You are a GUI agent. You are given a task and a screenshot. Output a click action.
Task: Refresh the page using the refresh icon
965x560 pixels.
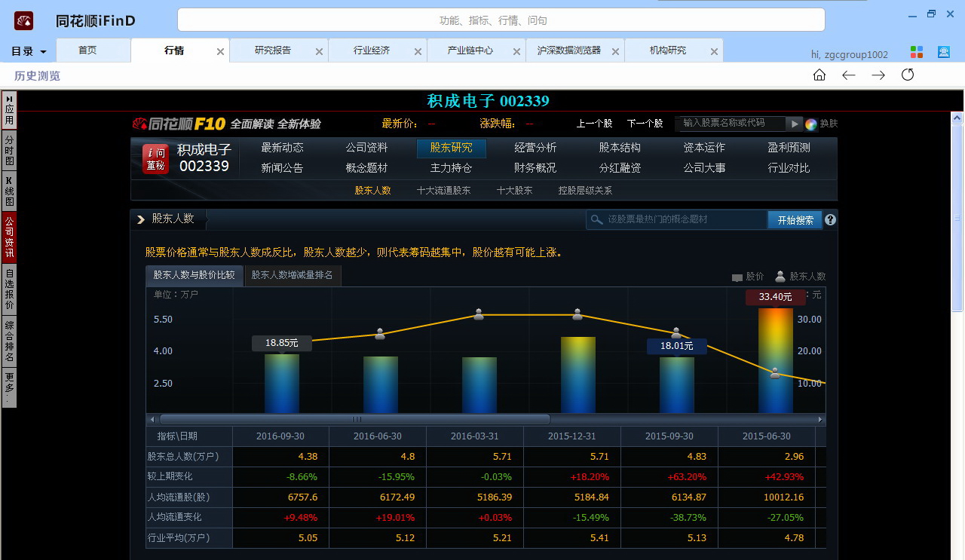coord(907,75)
